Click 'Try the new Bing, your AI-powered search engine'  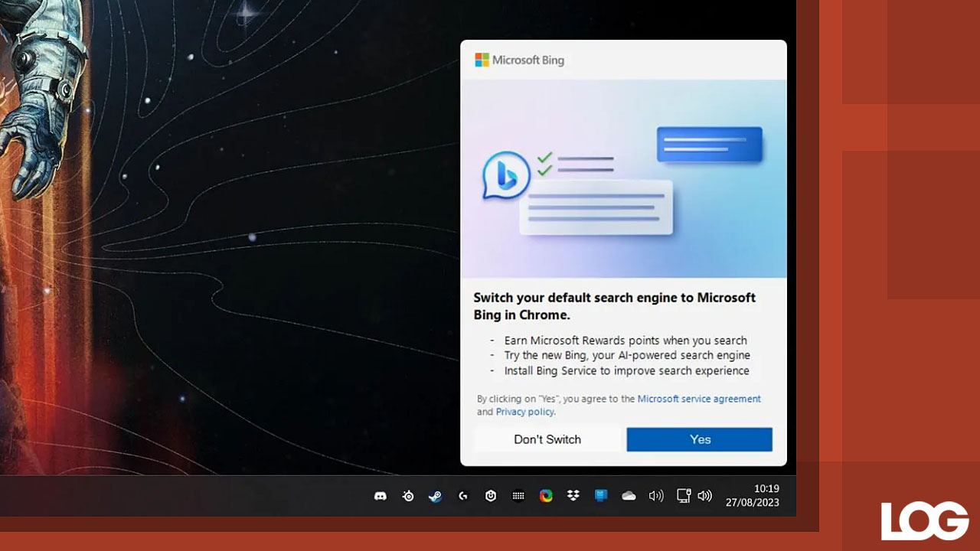point(627,355)
